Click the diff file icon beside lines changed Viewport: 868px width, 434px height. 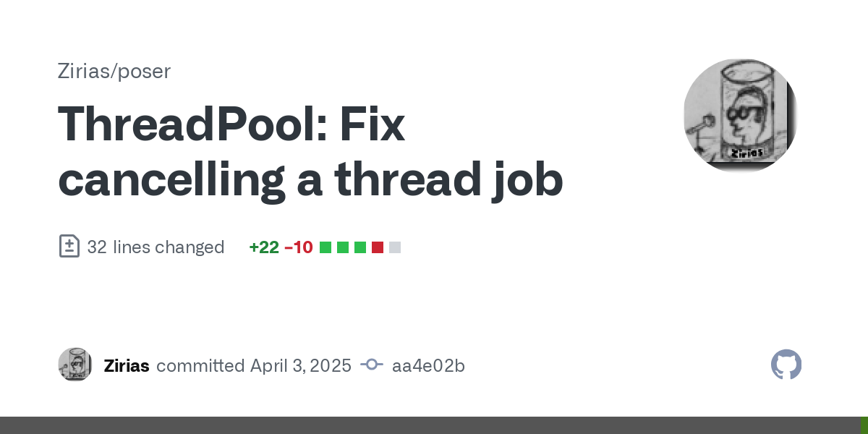point(69,247)
